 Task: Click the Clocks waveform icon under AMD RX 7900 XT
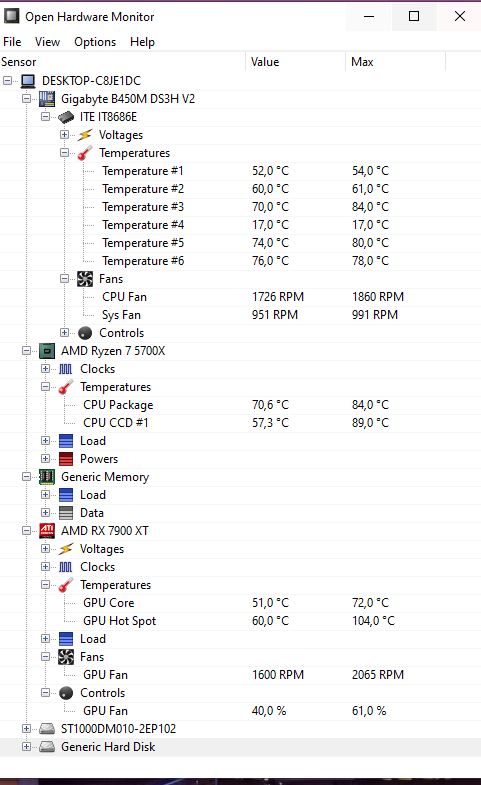[x=66, y=567]
